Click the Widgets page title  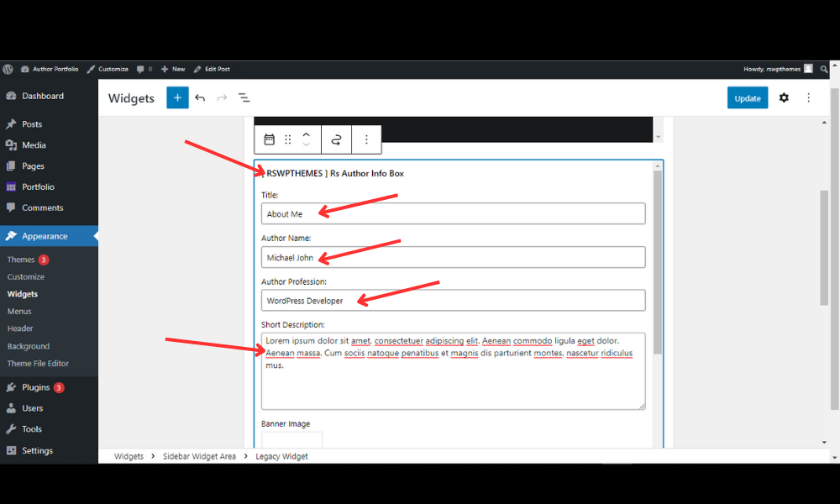pos(131,98)
